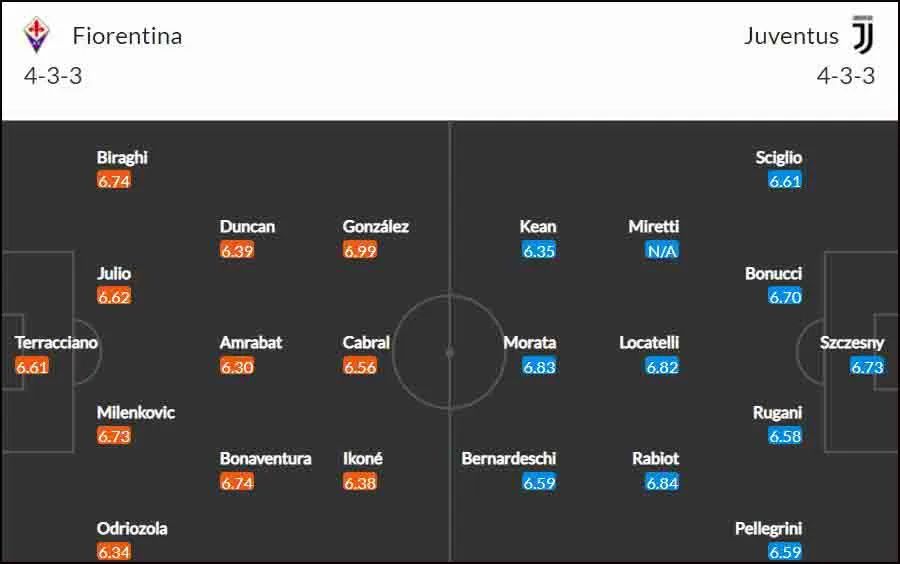Click Amrabat's 6.30 rating badge
This screenshot has width=900, height=564.
coord(236,366)
